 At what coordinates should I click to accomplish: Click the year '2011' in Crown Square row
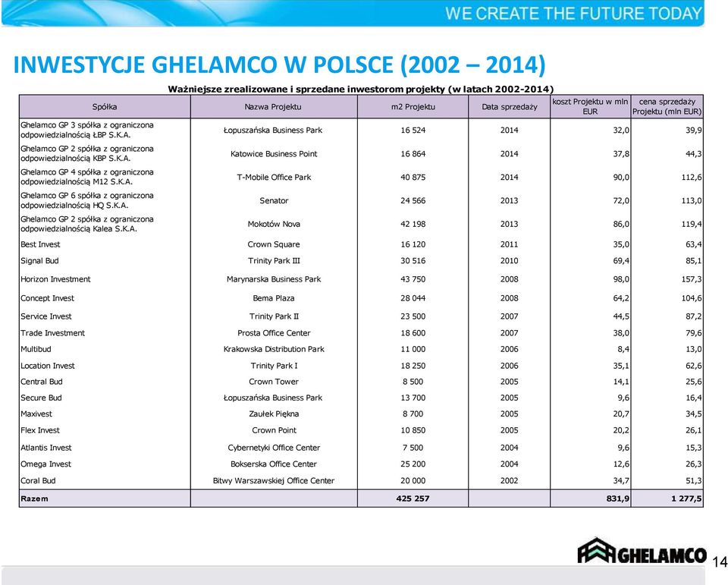510,244
